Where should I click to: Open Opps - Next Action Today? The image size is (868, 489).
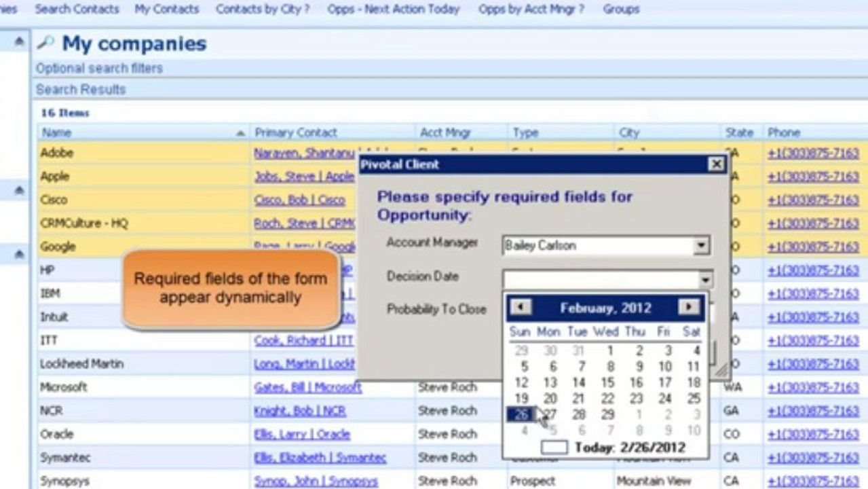pos(394,10)
